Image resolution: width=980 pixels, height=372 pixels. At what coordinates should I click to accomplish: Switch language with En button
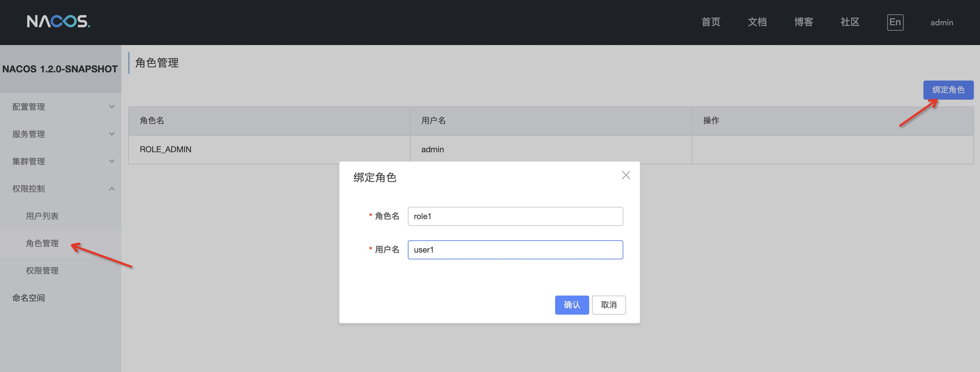895,22
